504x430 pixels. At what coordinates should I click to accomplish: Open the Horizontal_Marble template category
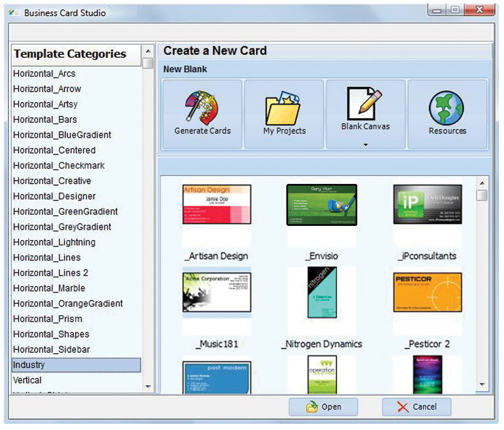(x=49, y=288)
